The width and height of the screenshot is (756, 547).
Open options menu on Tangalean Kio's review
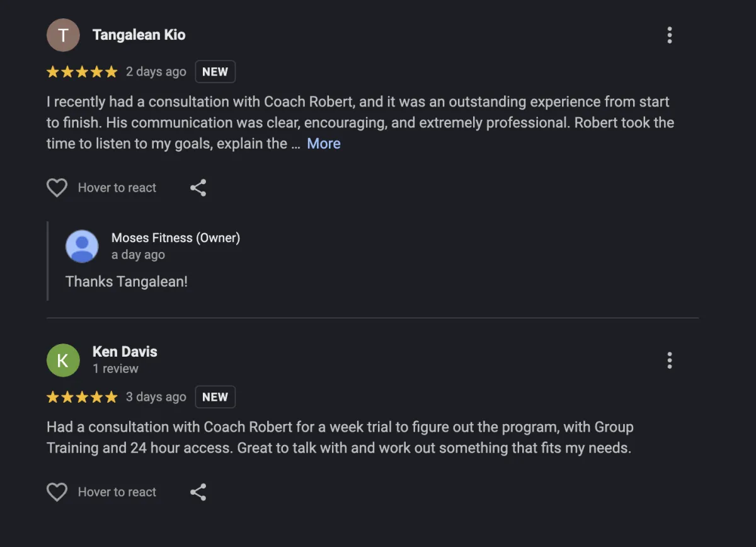pyautogui.click(x=669, y=35)
